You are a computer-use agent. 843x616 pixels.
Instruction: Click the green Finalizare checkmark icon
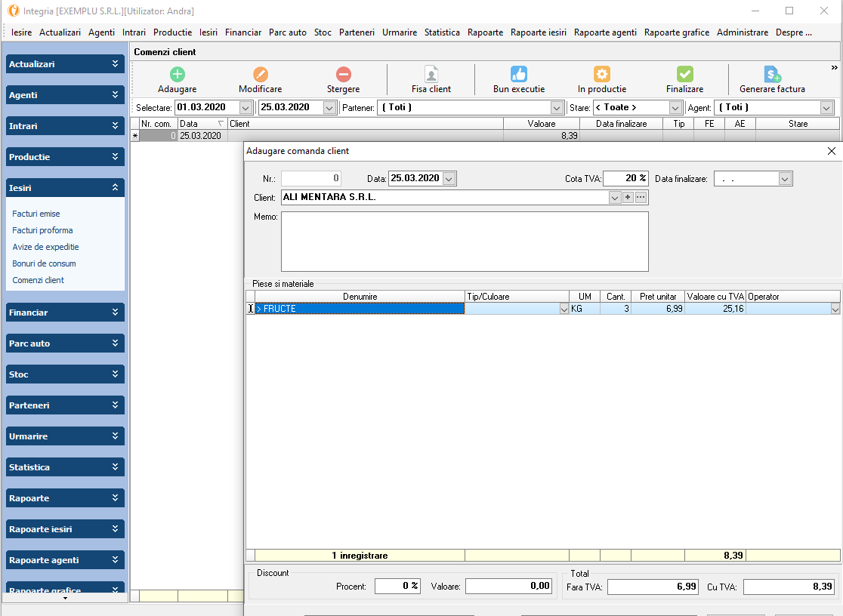point(685,74)
